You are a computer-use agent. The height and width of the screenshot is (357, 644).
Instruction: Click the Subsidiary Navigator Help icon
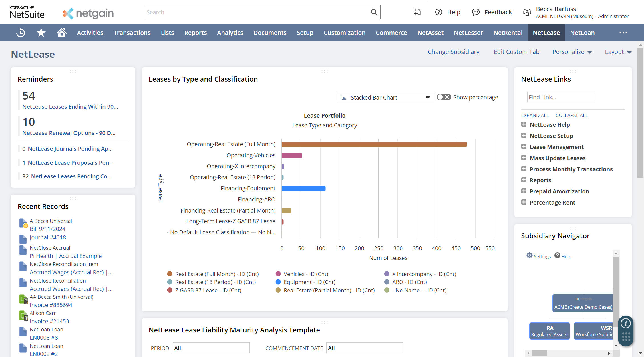[x=557, y=255]
